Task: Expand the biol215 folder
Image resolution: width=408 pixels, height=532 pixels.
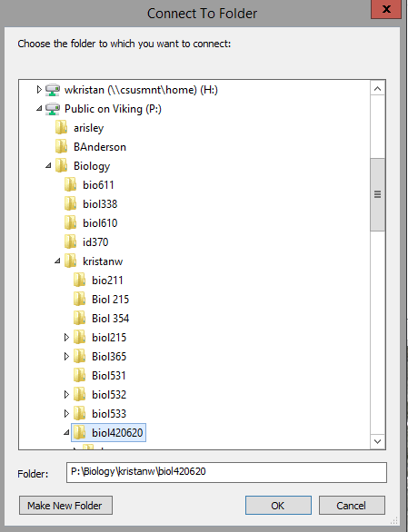Action: pos(66,337)
